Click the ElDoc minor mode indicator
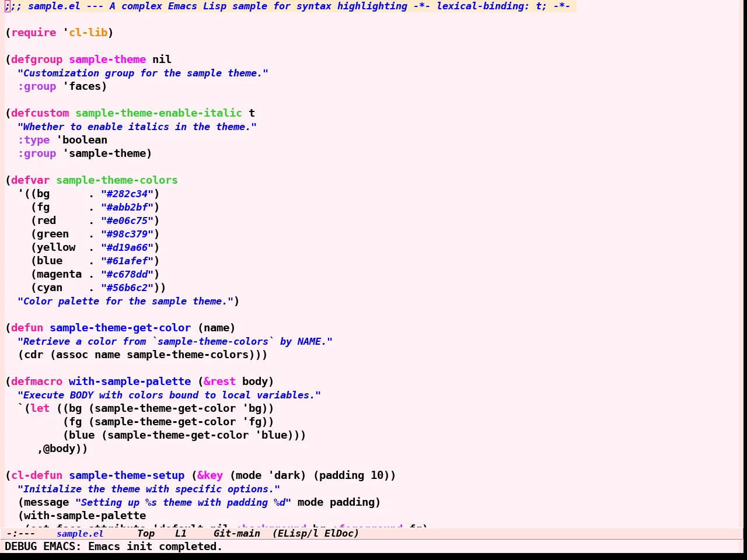The width and height of the screenshot is (747, 560). point(341,533)
